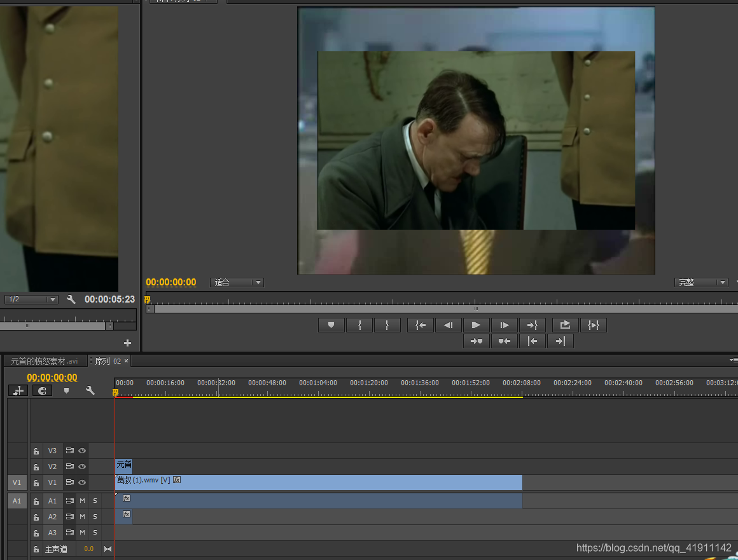Viewport: 738px width, 560px height.
Task: Go to previous edit point
Action: pos(533,341)
